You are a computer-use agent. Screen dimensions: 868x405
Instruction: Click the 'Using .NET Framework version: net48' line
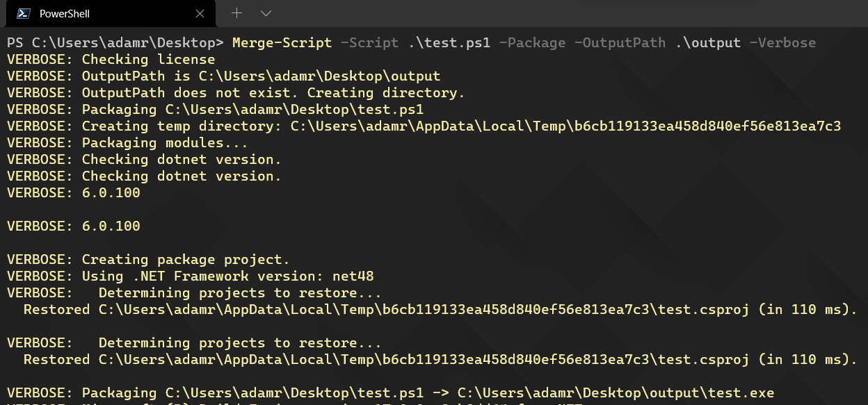[191, 276]
